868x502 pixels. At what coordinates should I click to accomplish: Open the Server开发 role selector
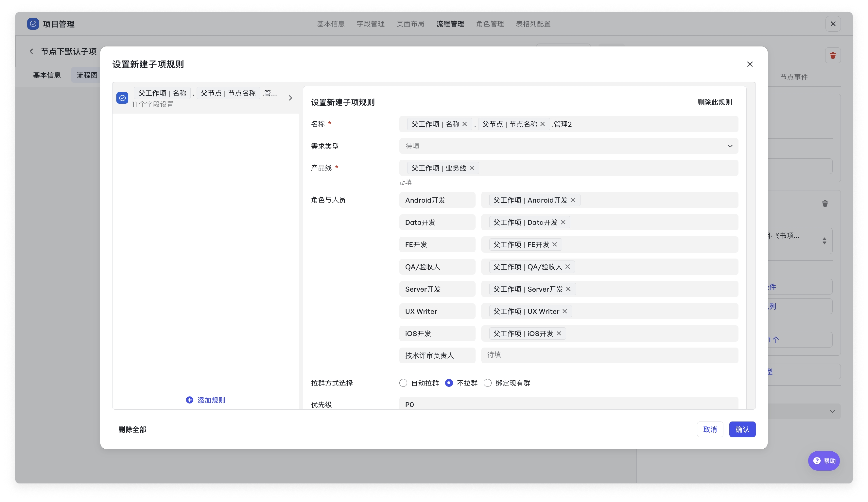(437, 289)
